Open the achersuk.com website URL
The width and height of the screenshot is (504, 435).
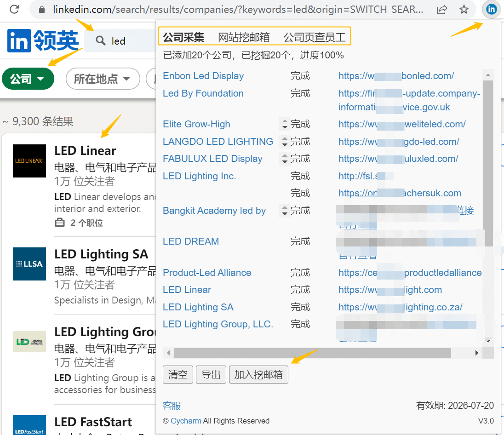click(x=400, y=193)
